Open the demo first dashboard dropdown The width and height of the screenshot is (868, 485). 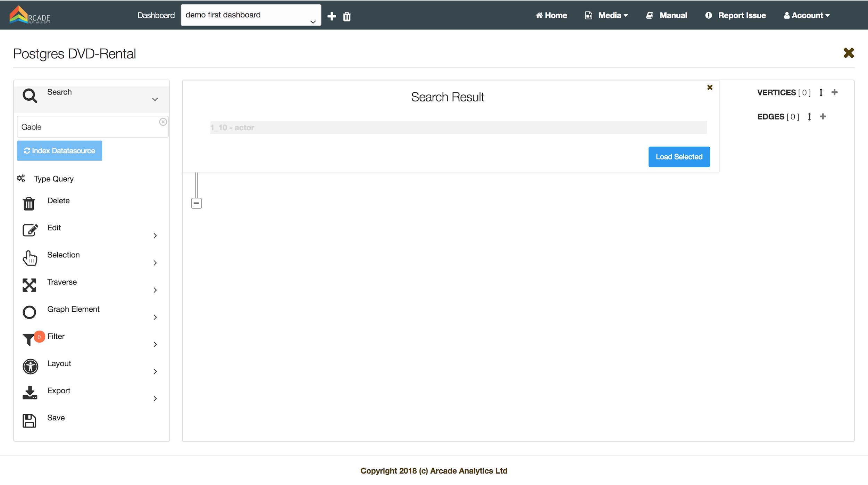(x=251, y=15)
